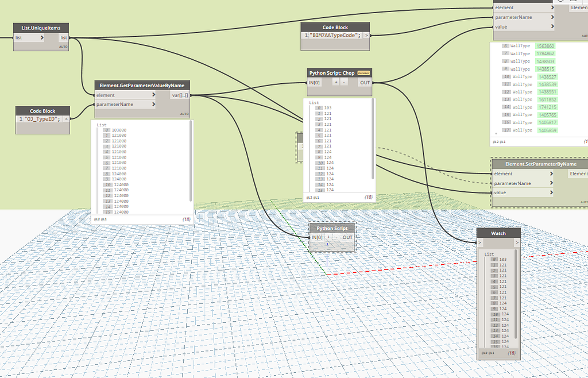Select the Watch node title bar

point(497,233)
